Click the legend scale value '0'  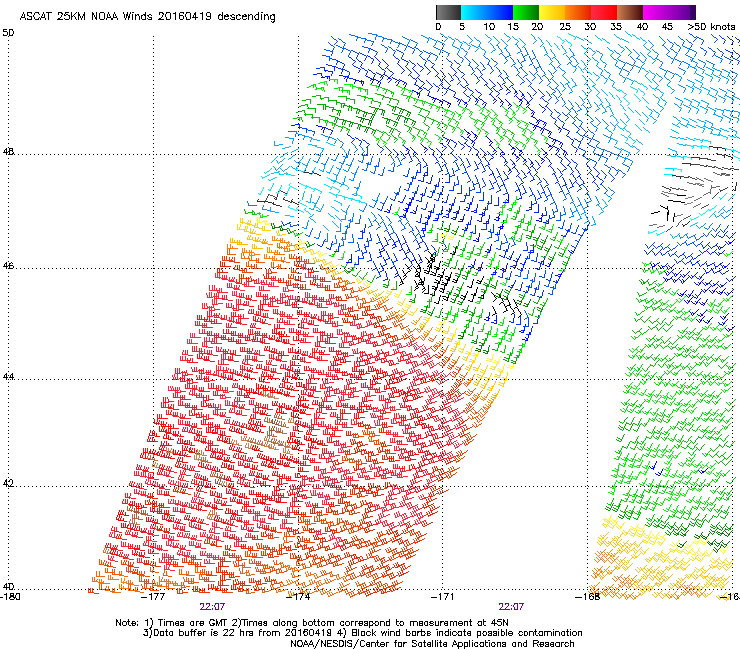(438, 27)
